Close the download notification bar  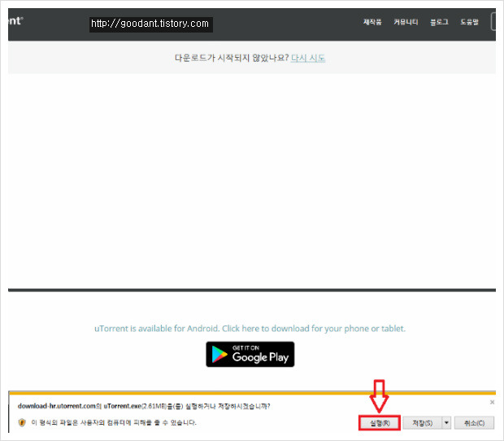coord(492,402)
